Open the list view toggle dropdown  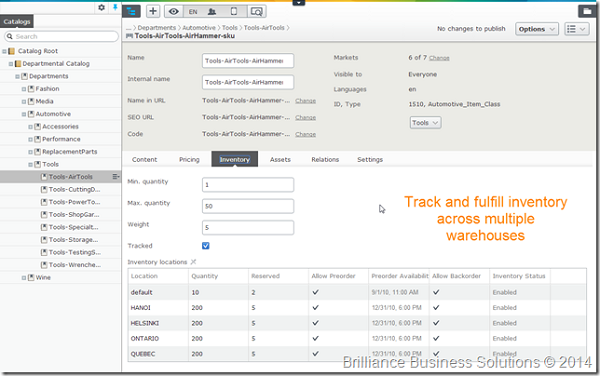click(577, 29)
